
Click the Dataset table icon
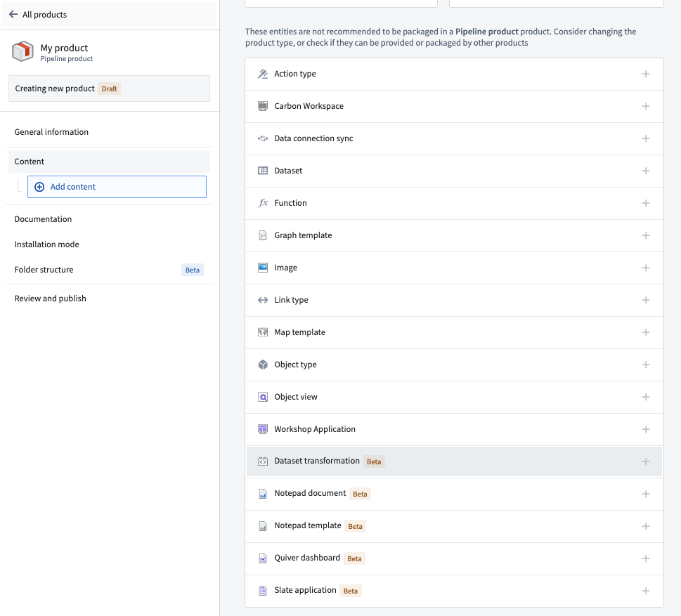tap(263, 171)
